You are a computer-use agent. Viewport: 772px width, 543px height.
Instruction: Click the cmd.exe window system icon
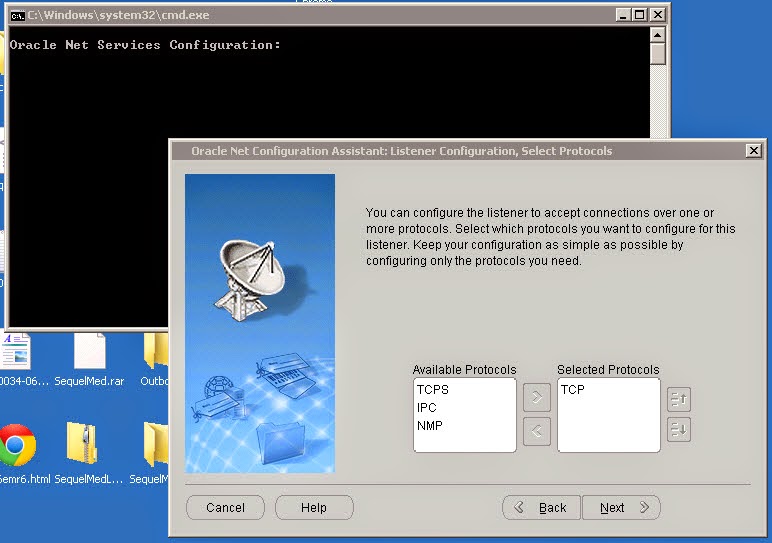pyautogui.click(x=17, y=16)
